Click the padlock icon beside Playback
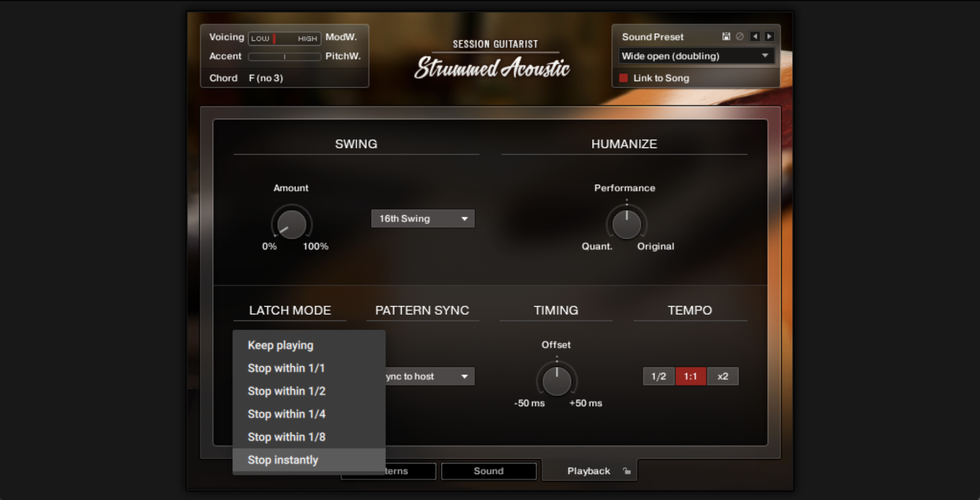Image resolution: width=980 pixels, height=500 pixels. [x=627, y=471]
